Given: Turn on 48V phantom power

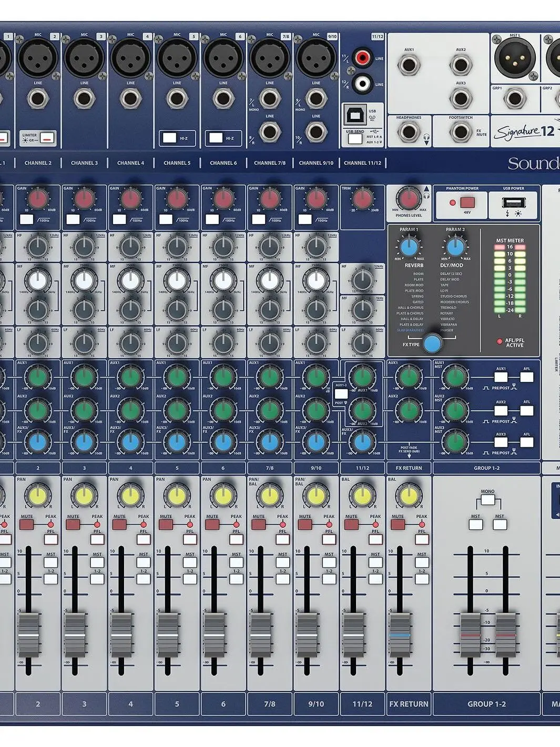Looking at the screenshot, I should click(x=467, y=203).
